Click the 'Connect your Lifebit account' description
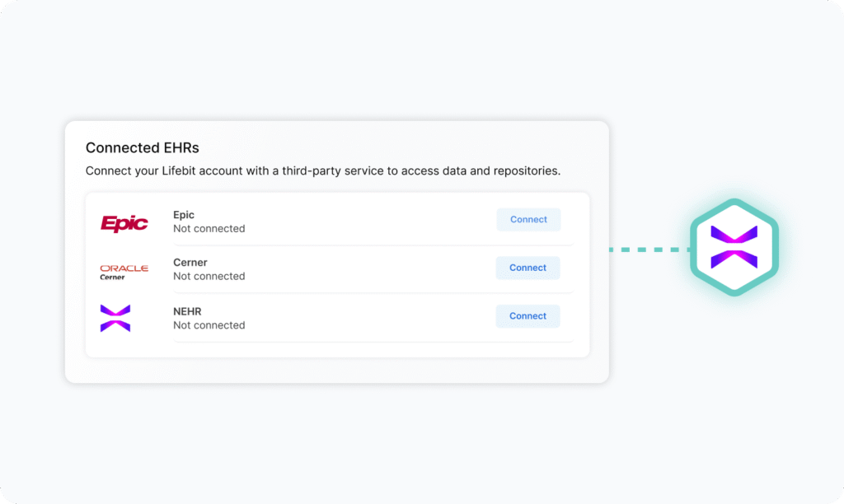The width and height of the screenshot is (844, 504). click(x=323, y=171)
